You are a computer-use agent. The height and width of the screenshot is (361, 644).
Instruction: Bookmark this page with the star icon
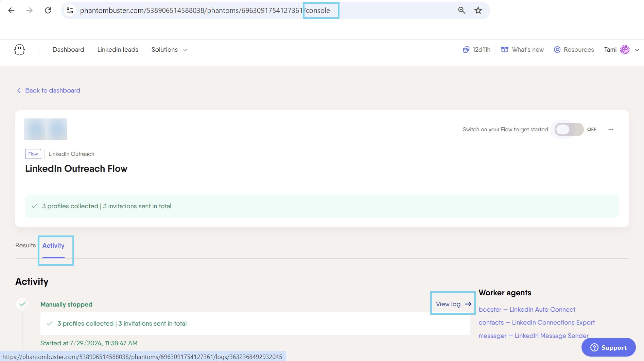(478, 10)
